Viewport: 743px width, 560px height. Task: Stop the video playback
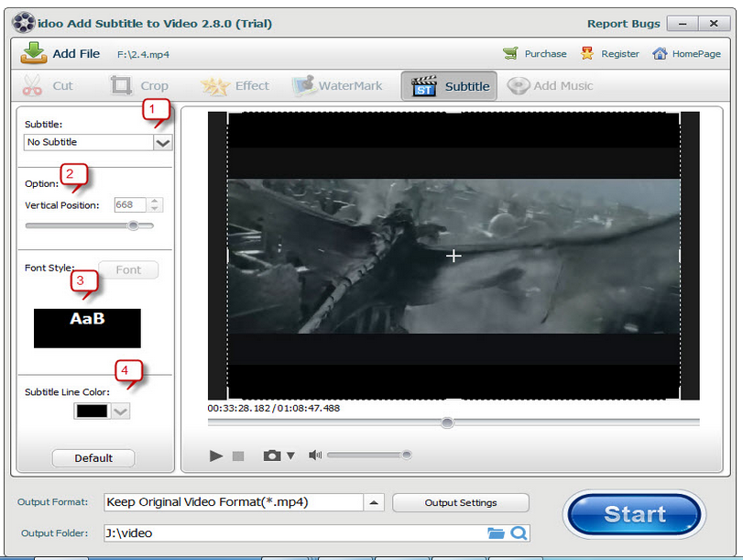tap(238, 456)
